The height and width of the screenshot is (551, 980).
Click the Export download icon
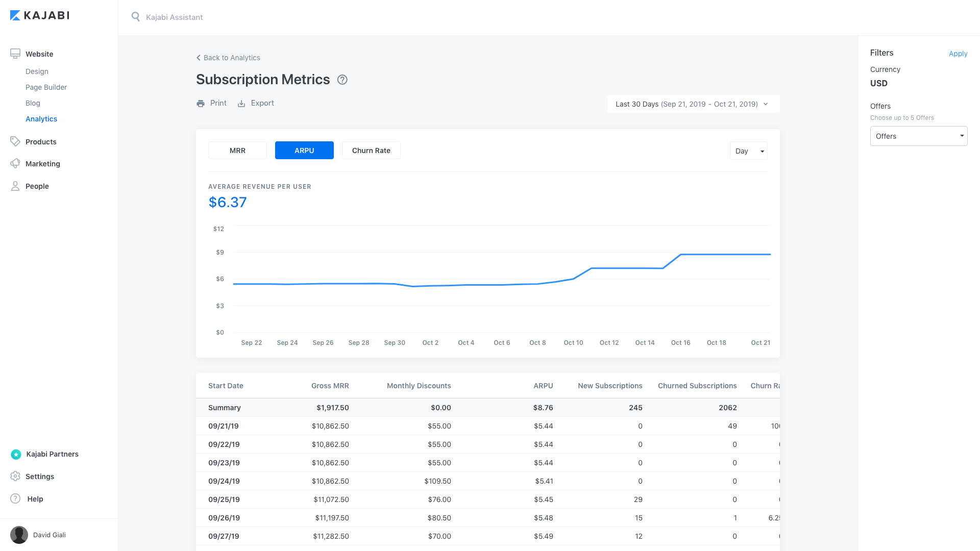click(x=241, y=104)
